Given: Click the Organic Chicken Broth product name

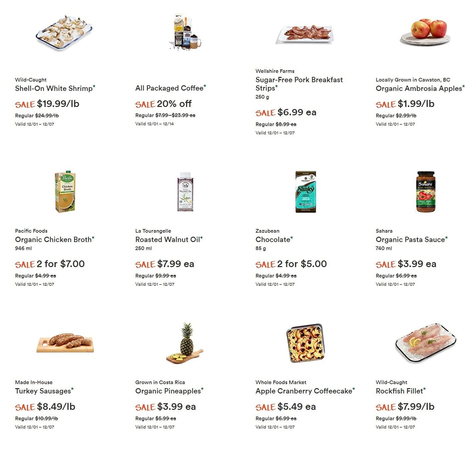Looking at the screenshot, I should [x=53, y=239].
